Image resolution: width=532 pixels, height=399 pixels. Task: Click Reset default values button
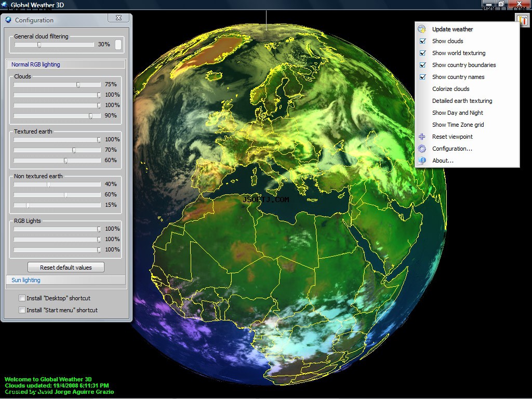pyautogui.click(x=66, y=268)
